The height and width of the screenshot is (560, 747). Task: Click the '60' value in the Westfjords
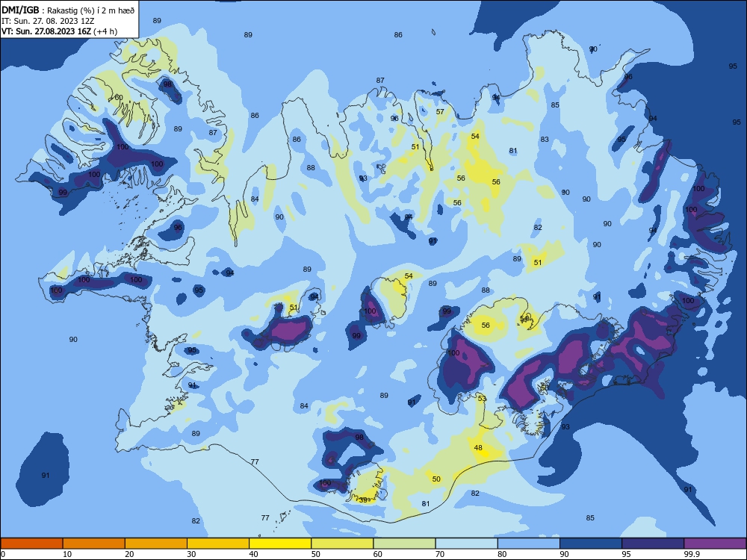tap(119, 98)
